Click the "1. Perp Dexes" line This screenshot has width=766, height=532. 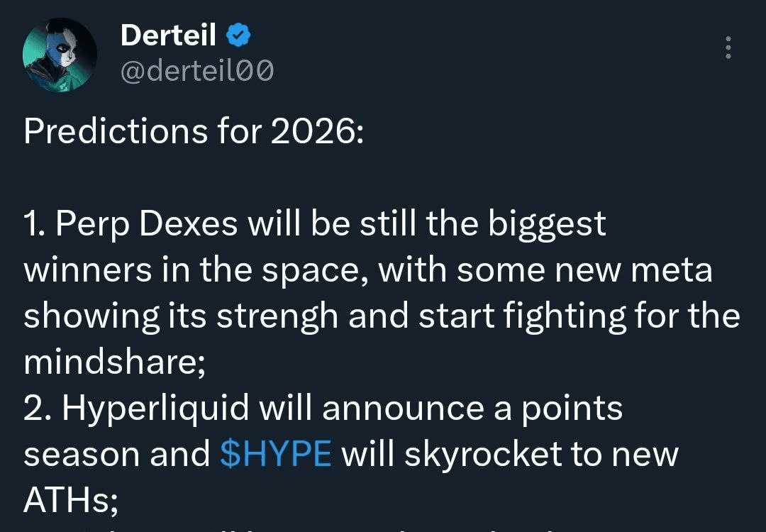135,224
